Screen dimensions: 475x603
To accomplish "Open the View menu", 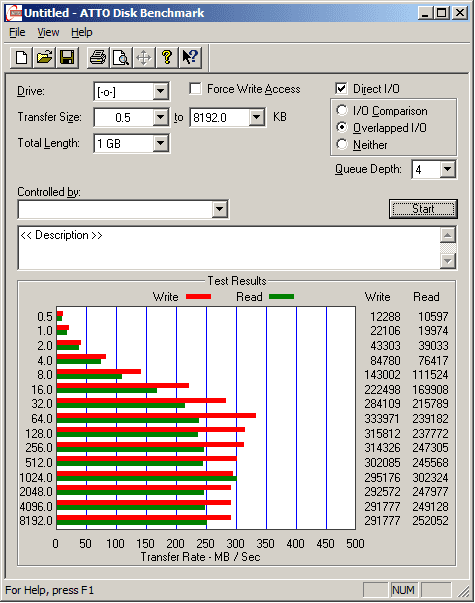I will (48, 32).
